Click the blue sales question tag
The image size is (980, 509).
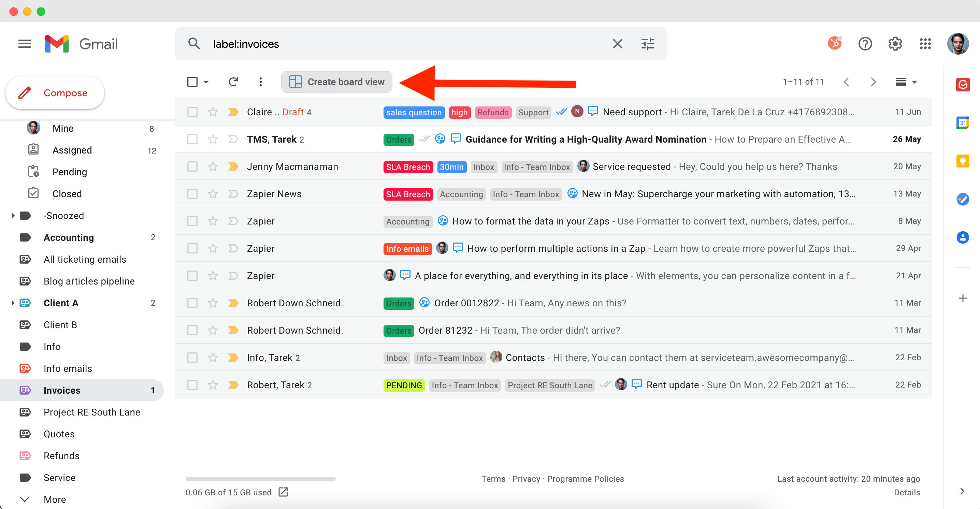(414, 113)
